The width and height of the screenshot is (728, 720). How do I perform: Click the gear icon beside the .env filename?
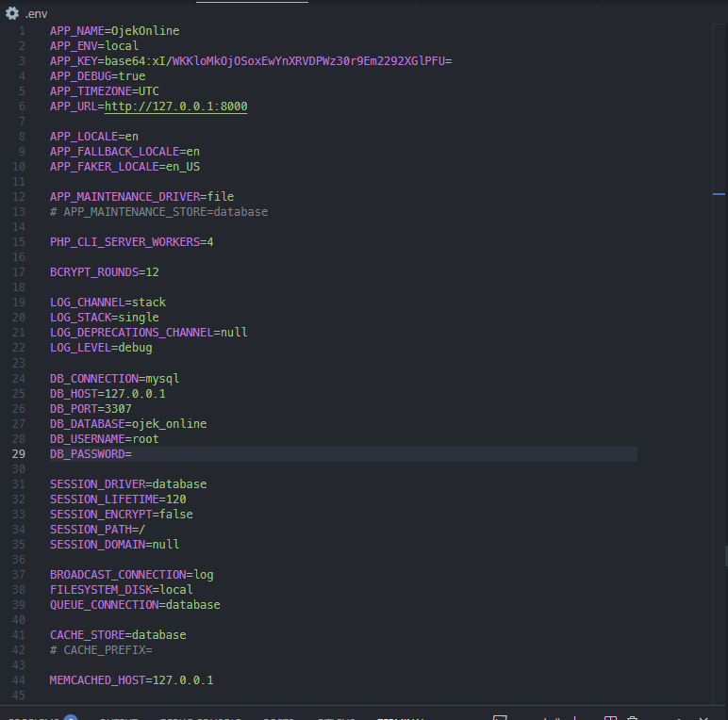pyautogui.click(x=12, y=13)
